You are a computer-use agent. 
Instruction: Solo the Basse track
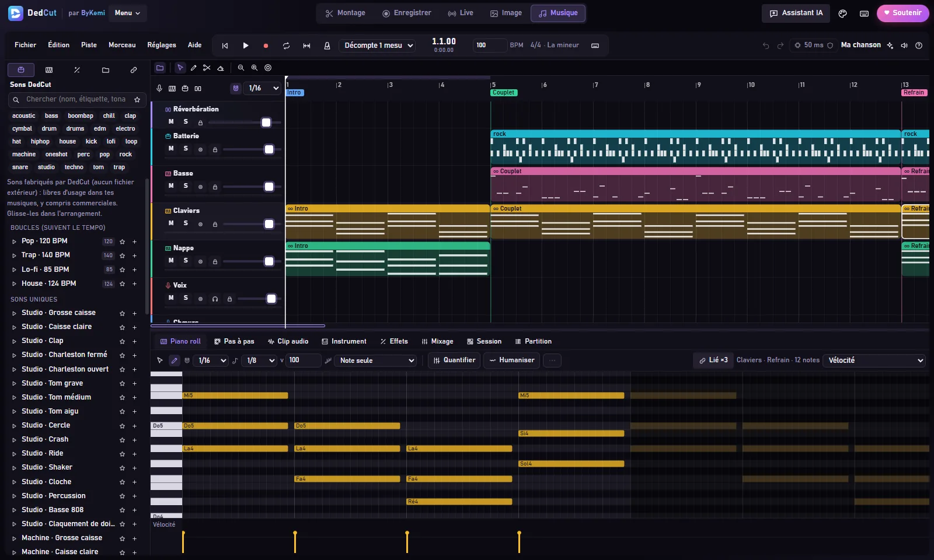pos(186,186)
